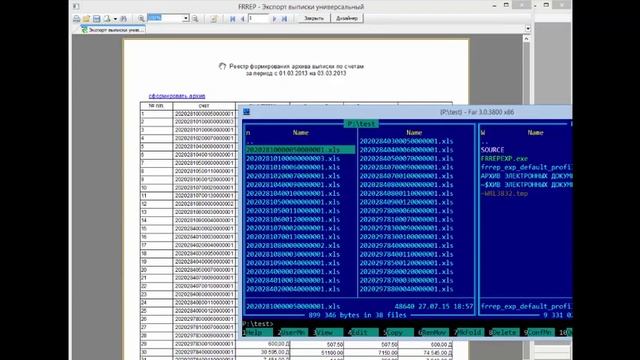Click row number 20 in report table
This screenshot has height=360, width=640.
pos(156,270)
